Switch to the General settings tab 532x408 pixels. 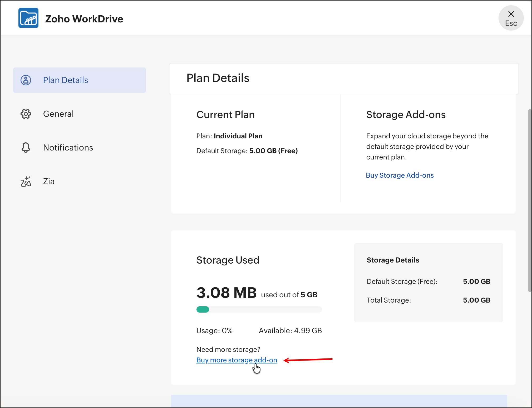(x=58, y=114)
